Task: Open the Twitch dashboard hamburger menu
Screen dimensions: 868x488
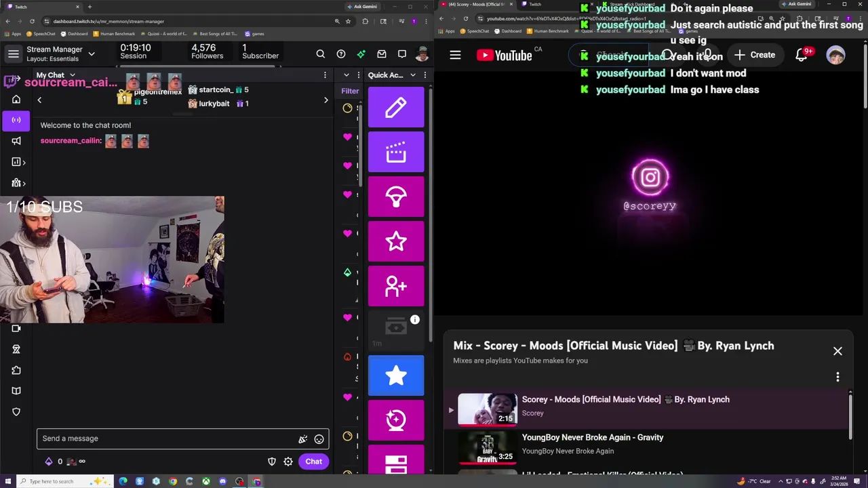Action: [x=14, y=54]
